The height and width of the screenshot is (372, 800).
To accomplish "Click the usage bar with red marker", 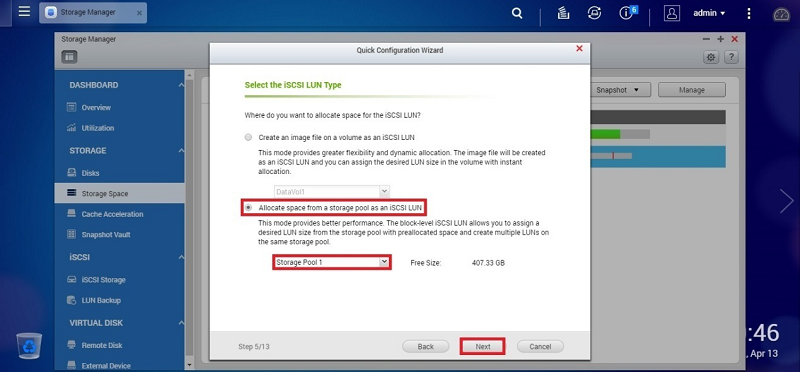I will coord(611,155).
